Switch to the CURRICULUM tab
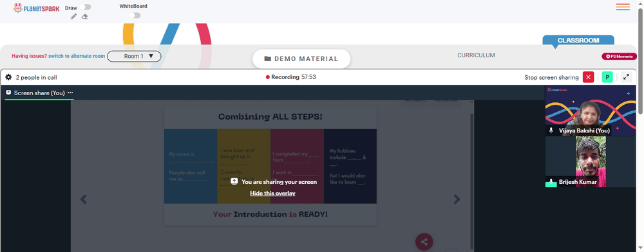The width and height of the screenshot is (644, 252). [476, 55]
